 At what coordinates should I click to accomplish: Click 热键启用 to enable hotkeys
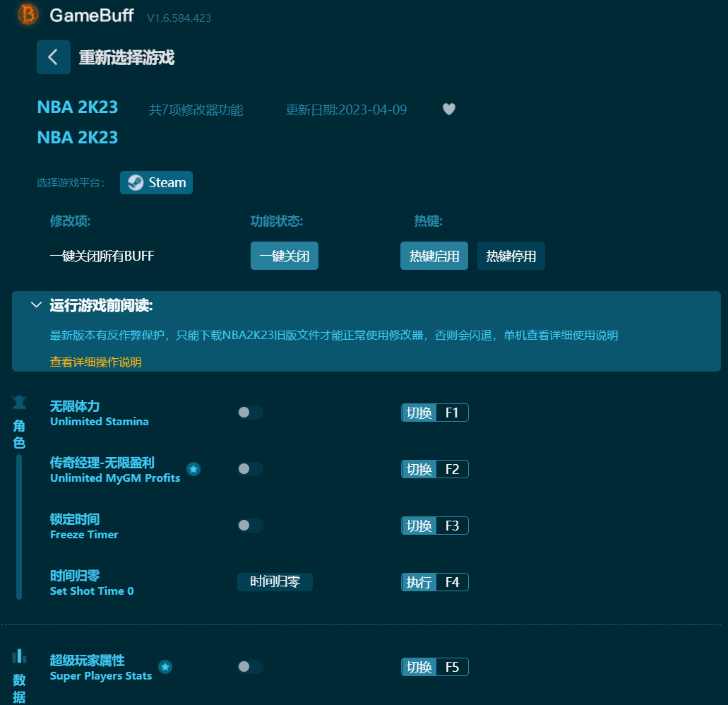coord(434,256)
